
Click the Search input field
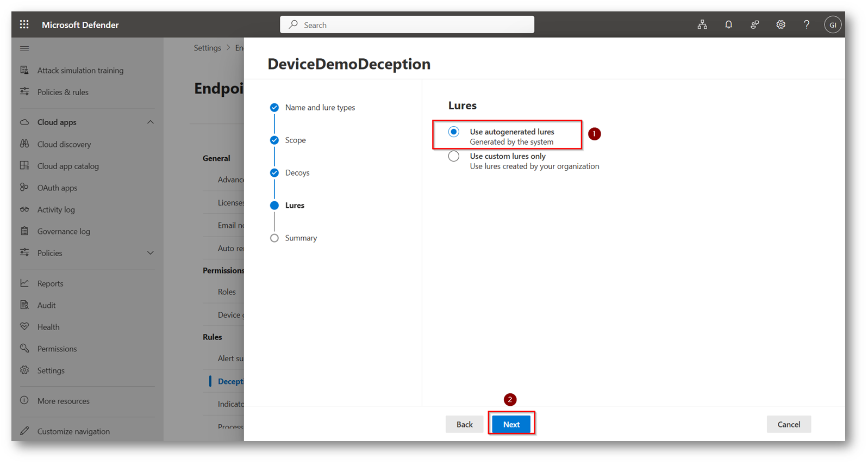click(407, 24)
